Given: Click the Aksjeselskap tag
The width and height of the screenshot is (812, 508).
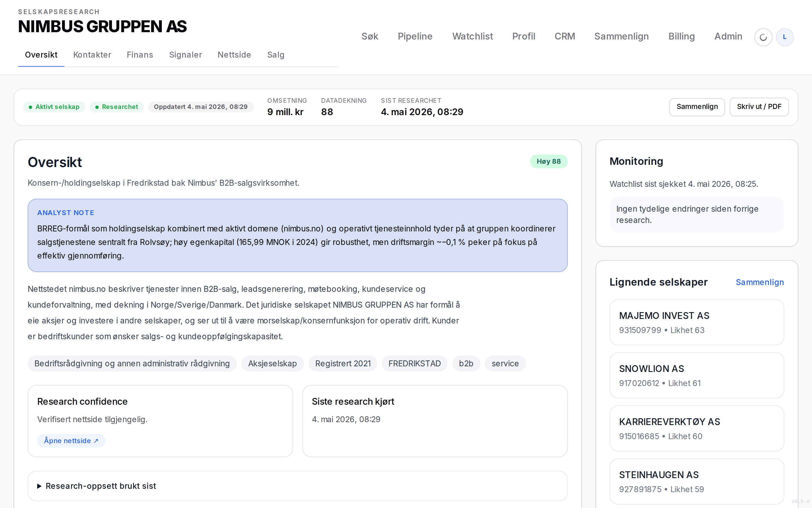Looking at the screenshot, I should [272, 364].
